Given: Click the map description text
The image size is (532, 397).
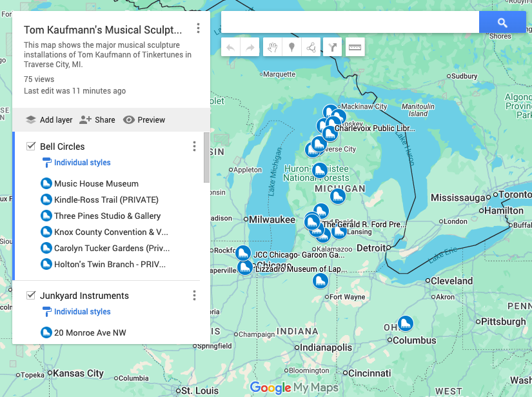Looking at the screenshot, I should pyautogui.click(x=108, y=55).
